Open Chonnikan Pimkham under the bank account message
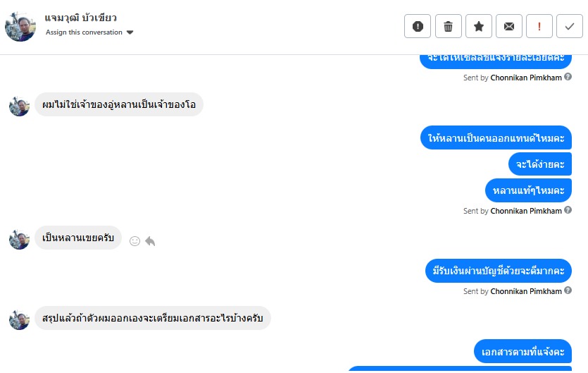Screen dimensions: 588x373 coord(526,291)
